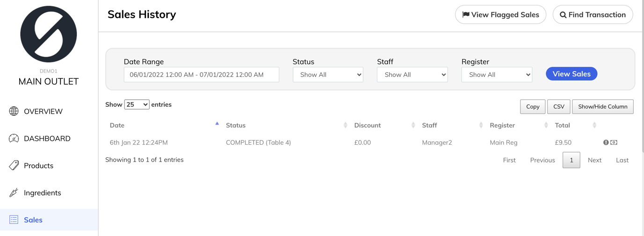
Task: Open the Show entries count dropdown
Action: click(137, 104)
